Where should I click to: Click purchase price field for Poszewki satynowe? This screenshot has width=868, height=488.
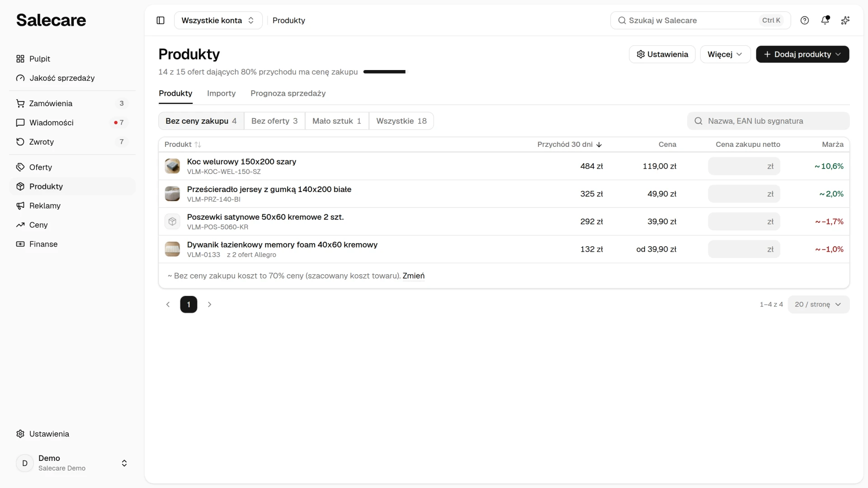click(x=744, y=221)
